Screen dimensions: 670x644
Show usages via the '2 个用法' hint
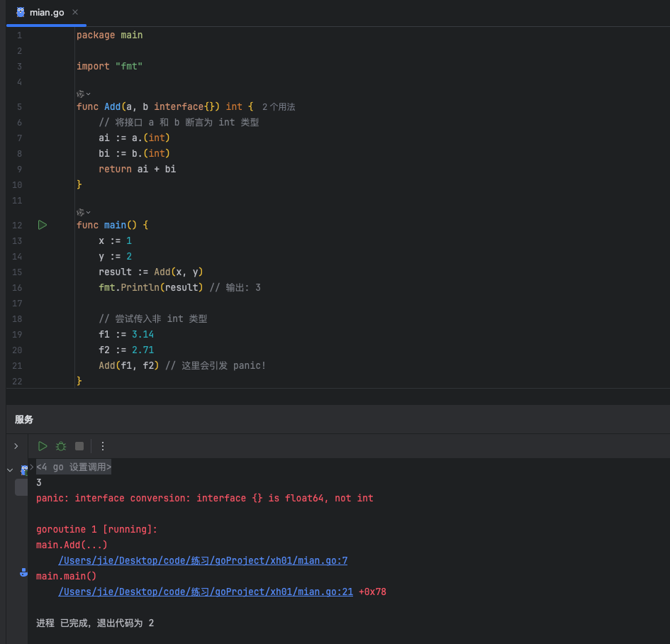[279, 107]
